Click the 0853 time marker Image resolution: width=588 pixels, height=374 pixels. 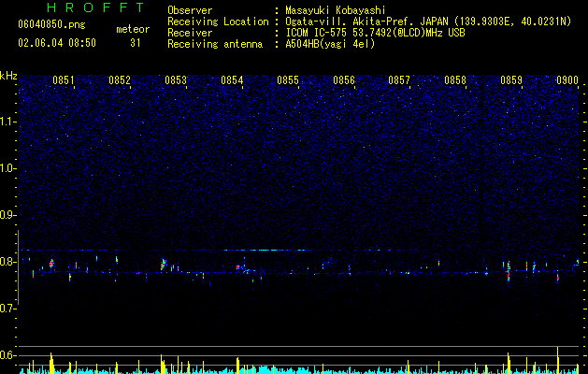(176, 80)
